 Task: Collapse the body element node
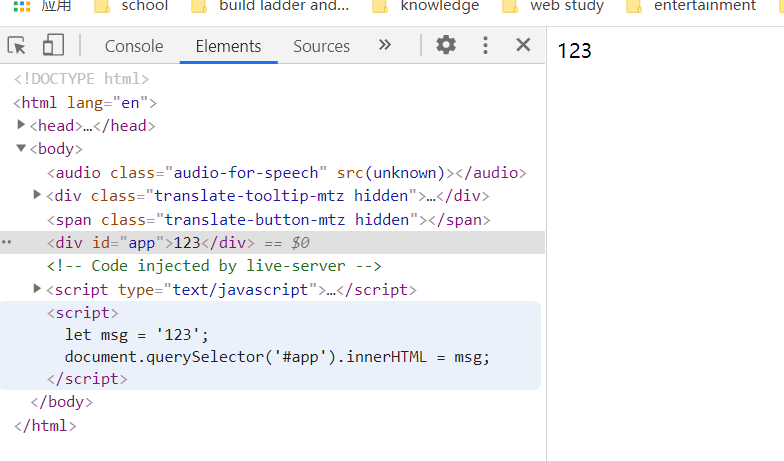22,148
